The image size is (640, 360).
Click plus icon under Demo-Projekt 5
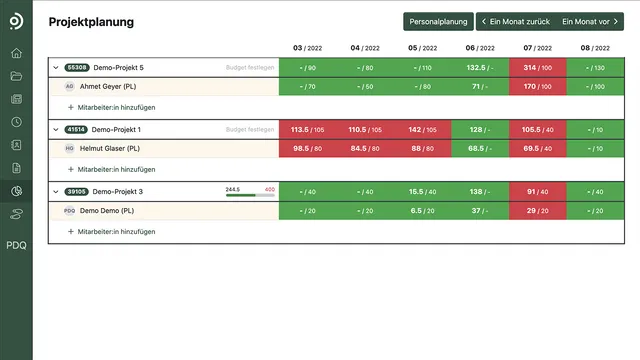pyautogui.click(x=71, y=107)
